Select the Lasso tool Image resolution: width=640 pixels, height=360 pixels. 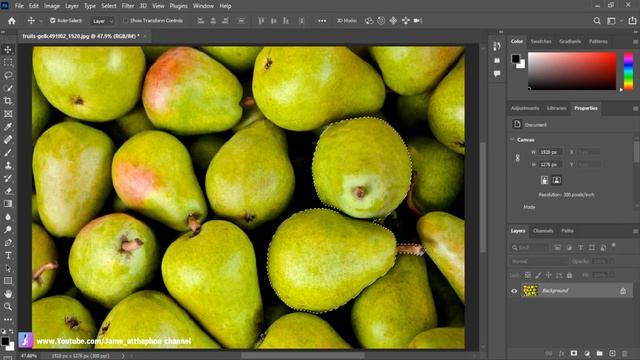8,75
